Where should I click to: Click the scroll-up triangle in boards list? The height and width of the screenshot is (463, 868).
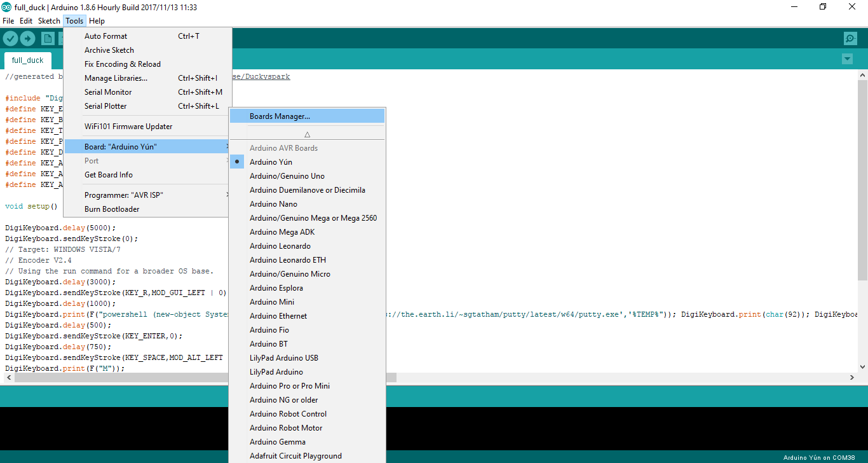click(x=307, y=135)
